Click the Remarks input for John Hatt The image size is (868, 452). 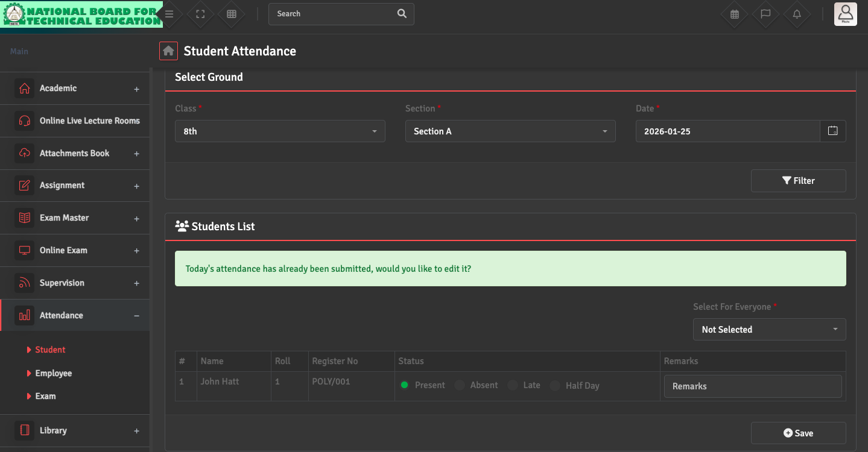click(752, 386)
